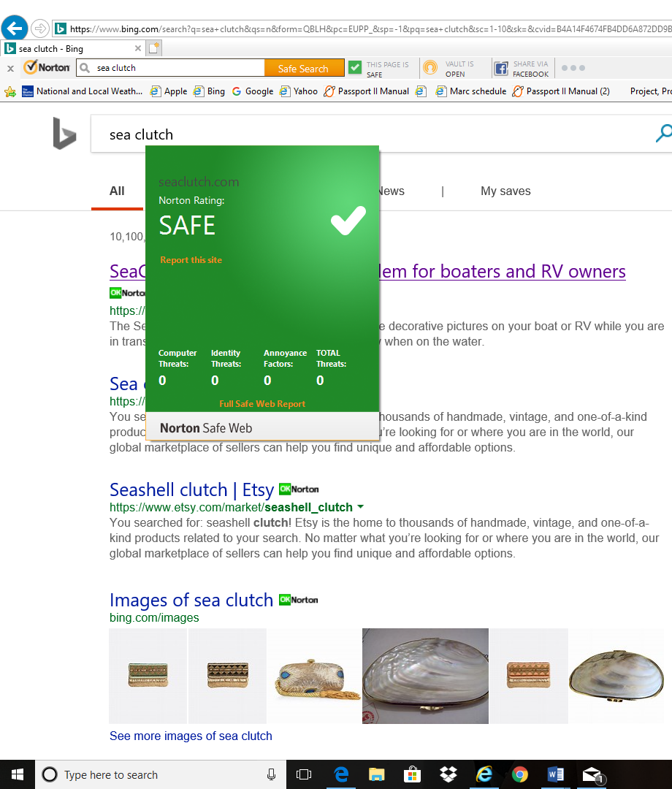Image resolution: width=672 pixels, height=789 pixels.
Task: Open the large pearl shell clutch thumbnail
Action: [425, 676]
